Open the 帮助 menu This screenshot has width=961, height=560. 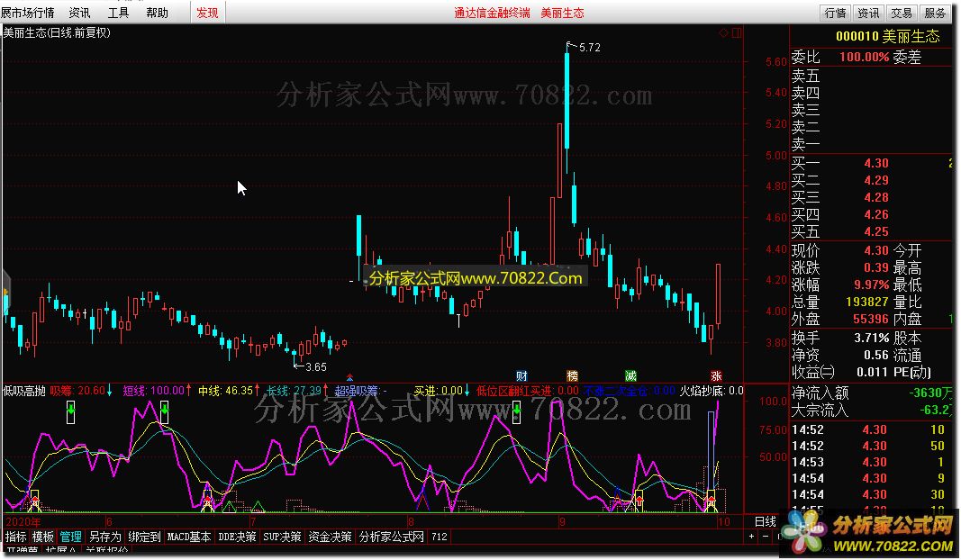click(157, 13)
